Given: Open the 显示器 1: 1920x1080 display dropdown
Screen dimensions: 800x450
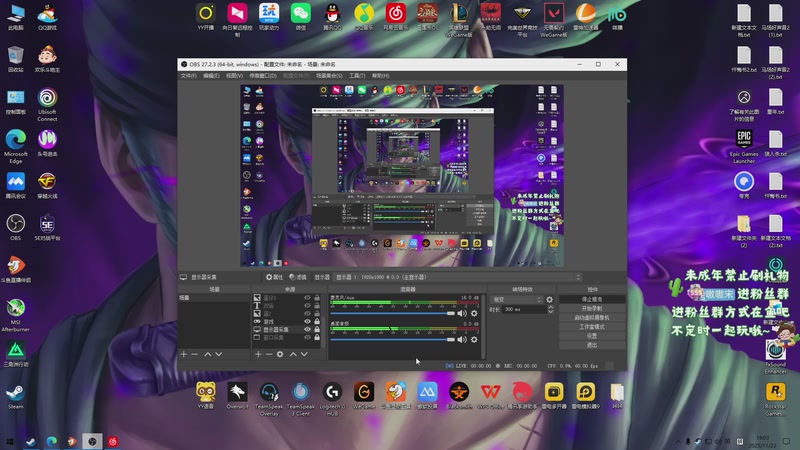Looking at the screenshot, I should click(x=458, y=277).
